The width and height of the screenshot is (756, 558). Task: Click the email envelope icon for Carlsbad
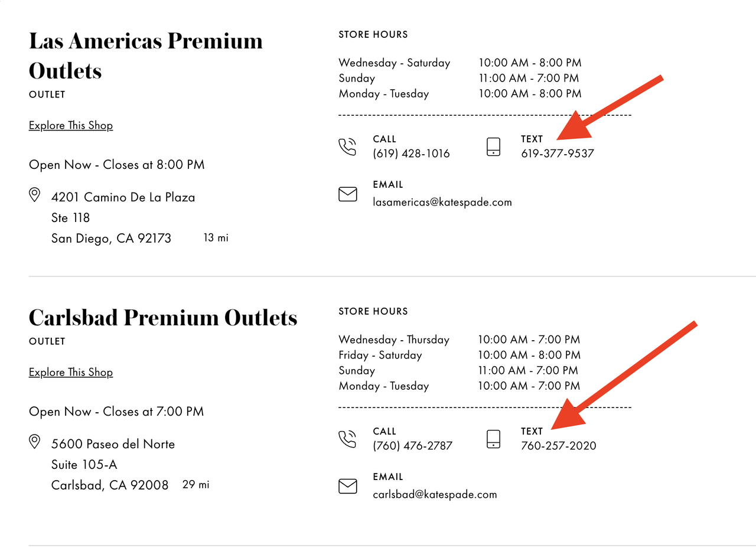point(347,487)
